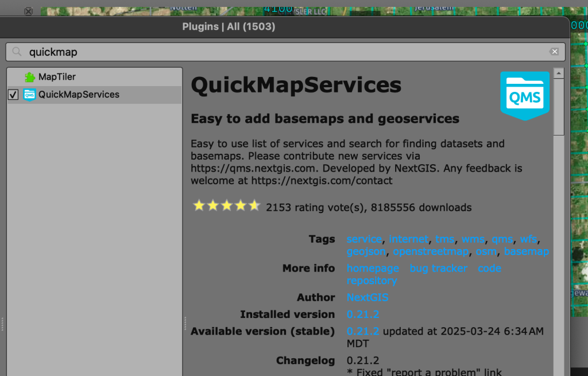
Task: Open the wfs tag link
Action: pyautogui.click(x=528, y=239)
